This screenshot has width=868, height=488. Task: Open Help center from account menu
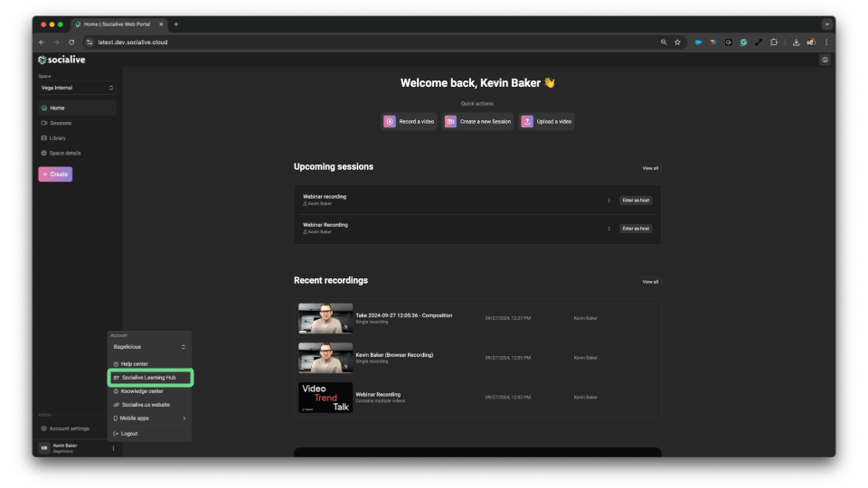pos(149,364)
